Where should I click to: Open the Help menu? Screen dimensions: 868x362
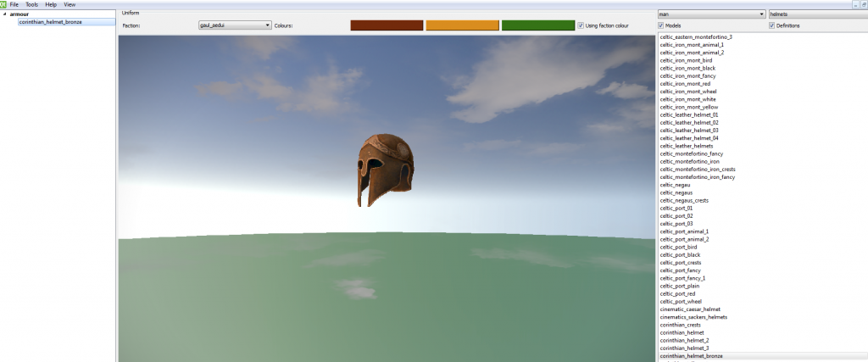(51, 4)
